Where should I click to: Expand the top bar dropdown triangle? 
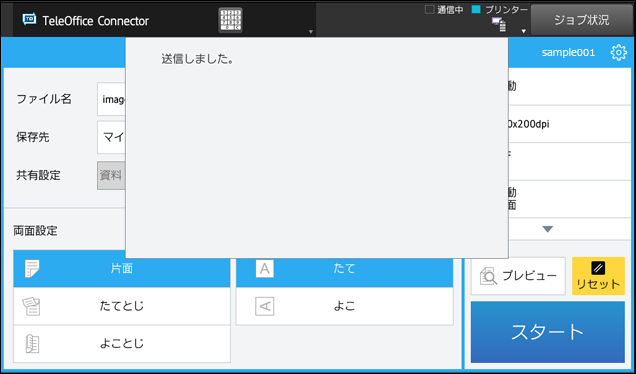coord(311,32)
